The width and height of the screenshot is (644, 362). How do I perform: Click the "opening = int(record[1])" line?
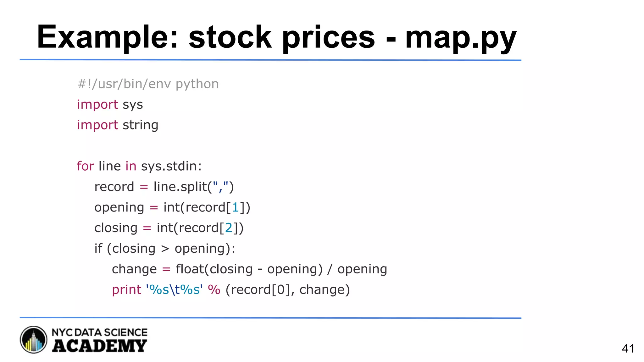coord(172,207)
